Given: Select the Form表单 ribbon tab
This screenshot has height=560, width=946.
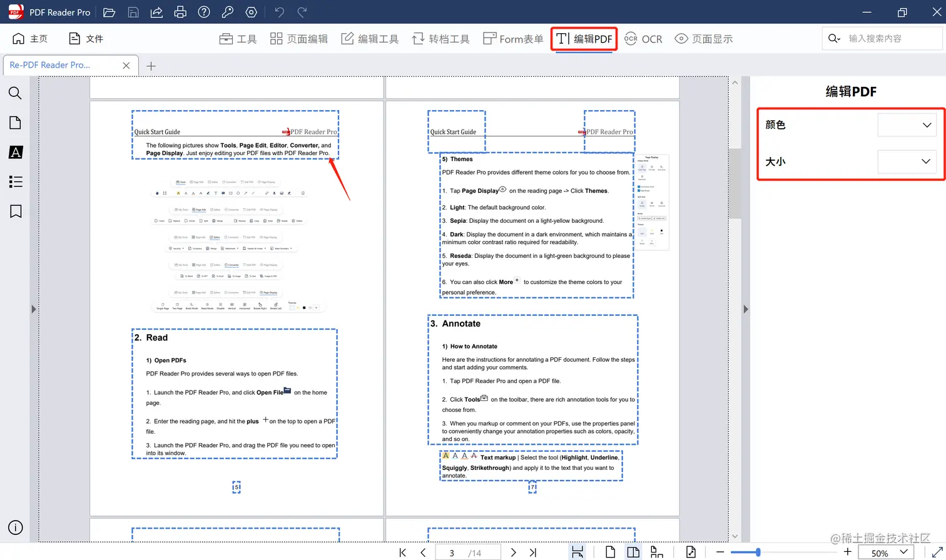Looking at the screenshot, I should pyautogui.click(x=513, y=38).
